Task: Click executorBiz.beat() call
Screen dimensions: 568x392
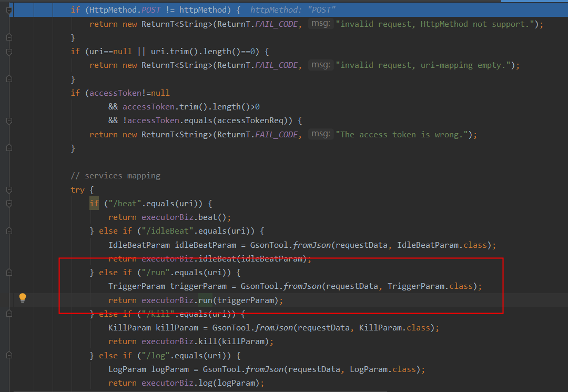Action: pyautogui.click(x=184, y=217)
